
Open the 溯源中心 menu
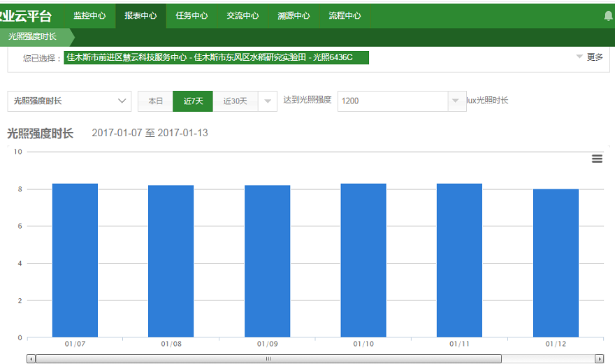click(294, 15)
